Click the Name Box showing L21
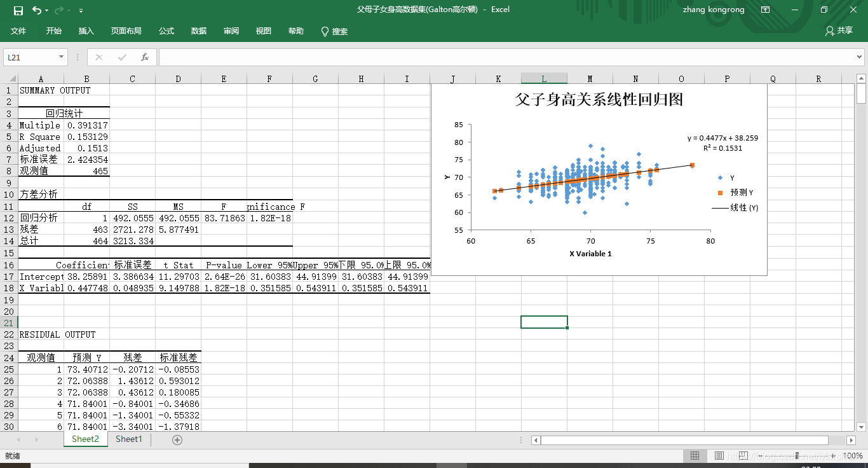This screenshot has height=468, width=868. pyautogui.click(x=31, y=57)
